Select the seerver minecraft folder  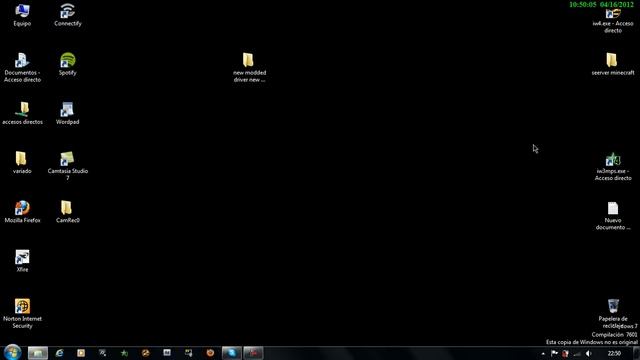[x=613, y=64]
